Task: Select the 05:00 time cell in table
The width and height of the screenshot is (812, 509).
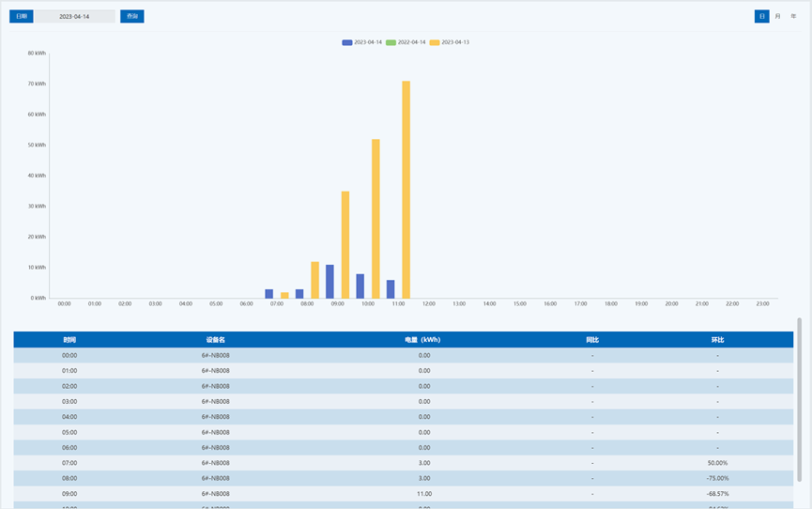Action: [x=69, y=432]
